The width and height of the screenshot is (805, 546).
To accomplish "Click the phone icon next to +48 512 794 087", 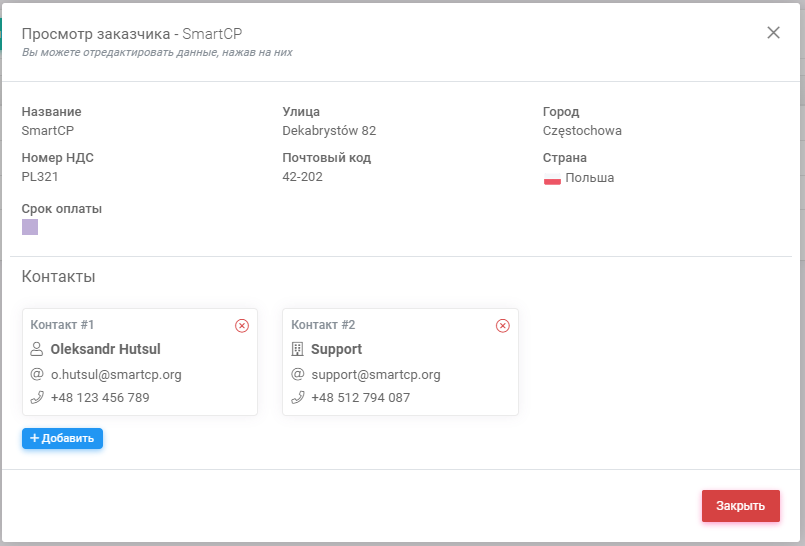I will point(298,398).
